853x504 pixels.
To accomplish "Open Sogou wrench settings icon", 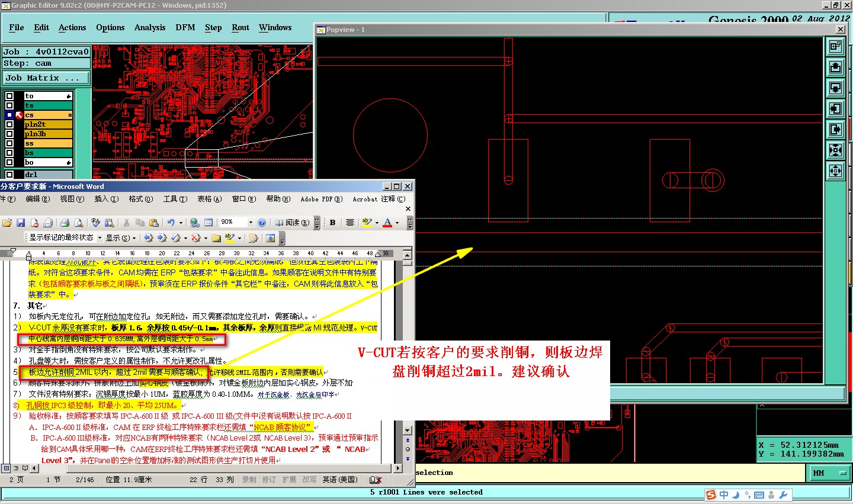I will click(x=784, y=495).
